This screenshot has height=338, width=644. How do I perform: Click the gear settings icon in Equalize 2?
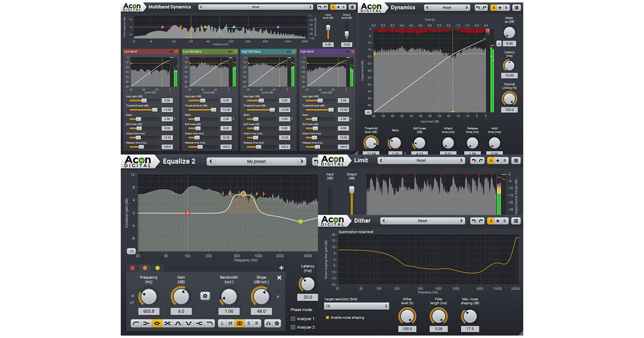click(205, 296)
